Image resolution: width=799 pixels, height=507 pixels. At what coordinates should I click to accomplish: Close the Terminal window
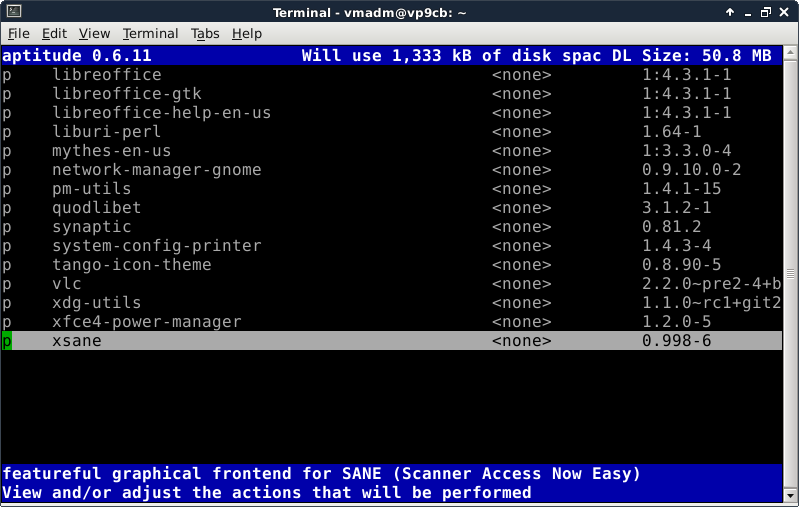[x=786, y=11]
